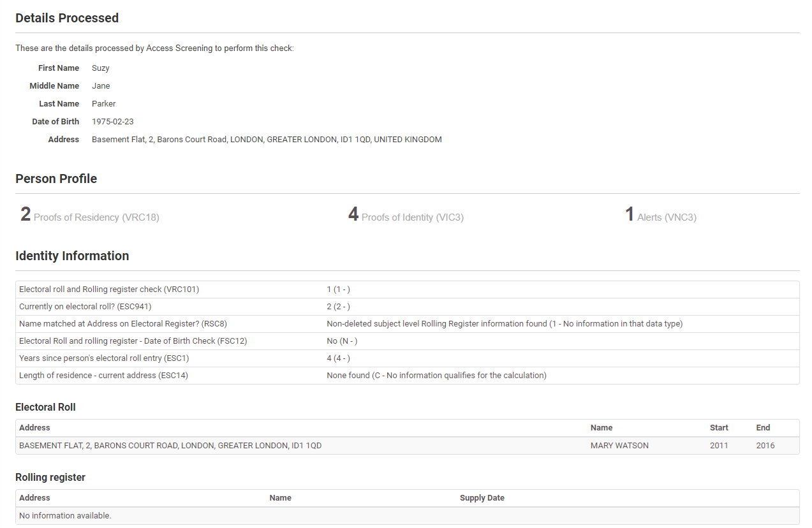812x528 pixels.
Task: Select the MARY WATSON name cell
Action: click(619, 446)
